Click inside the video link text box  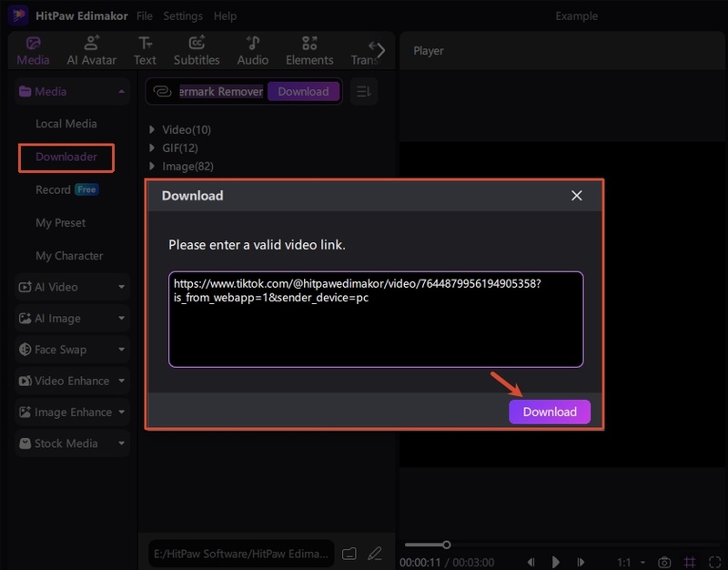pos(376,319)
